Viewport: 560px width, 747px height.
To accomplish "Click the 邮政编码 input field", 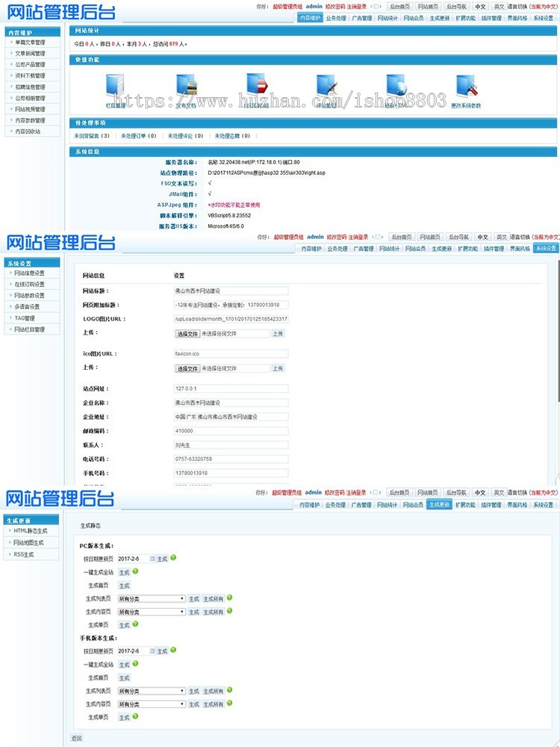I will pyautogui.click(x=231, y=431).
